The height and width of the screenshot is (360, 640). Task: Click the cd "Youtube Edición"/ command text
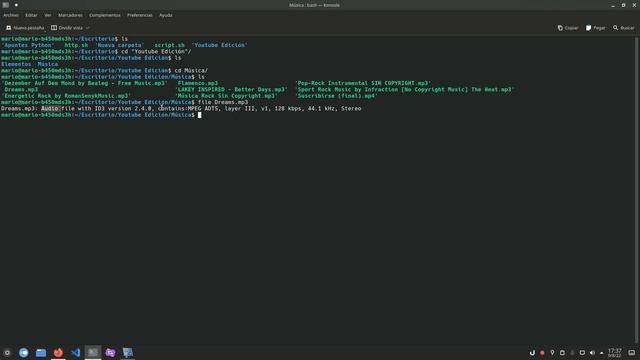(x=156, y=51)
